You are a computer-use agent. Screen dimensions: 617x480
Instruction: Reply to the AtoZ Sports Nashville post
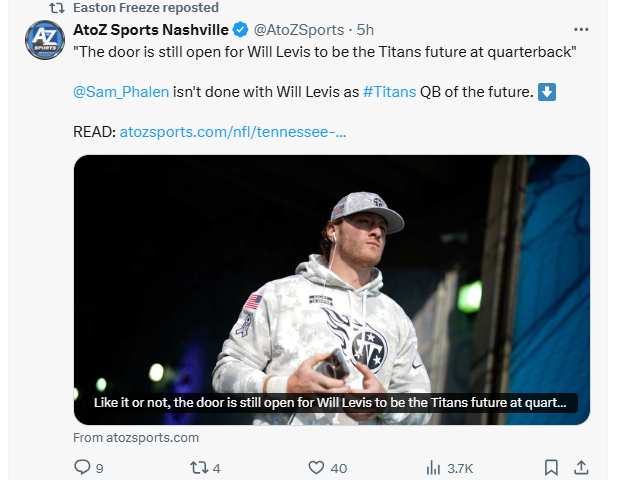coord(83,467)
